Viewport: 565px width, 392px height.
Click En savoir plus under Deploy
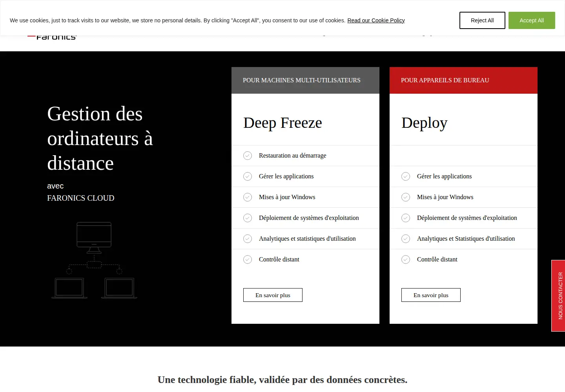click(x=431, y=295)
